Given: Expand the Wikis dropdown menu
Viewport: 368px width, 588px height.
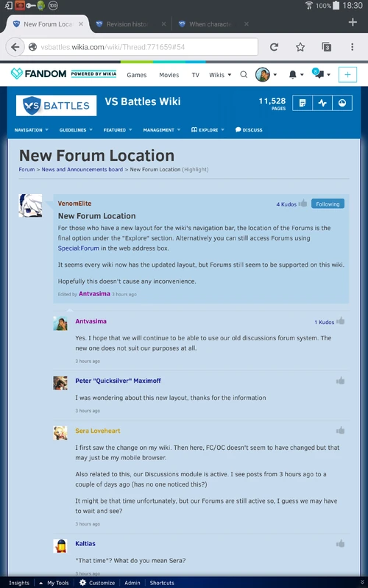Looking at the screenshot, I should (220, 75).
